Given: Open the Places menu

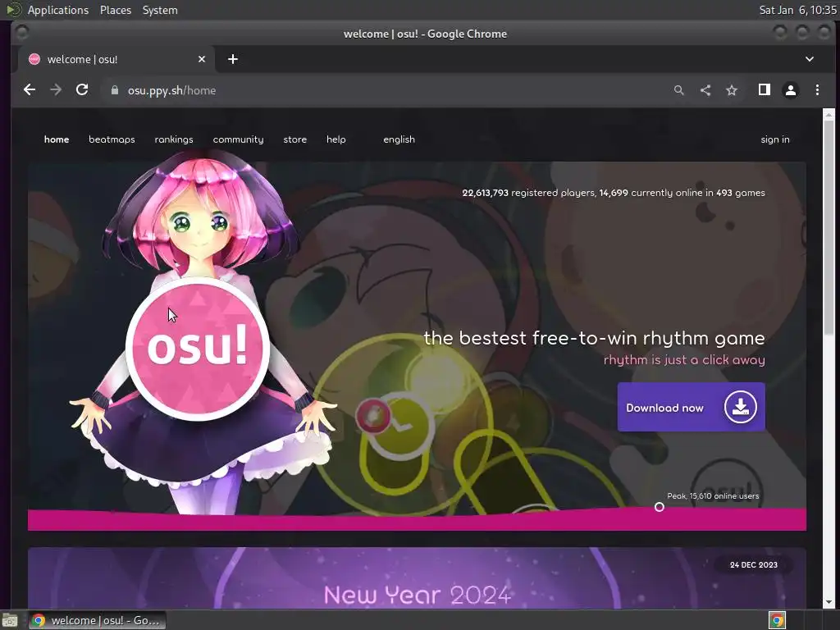Looking at the screenshot, I should pos(115,10).
